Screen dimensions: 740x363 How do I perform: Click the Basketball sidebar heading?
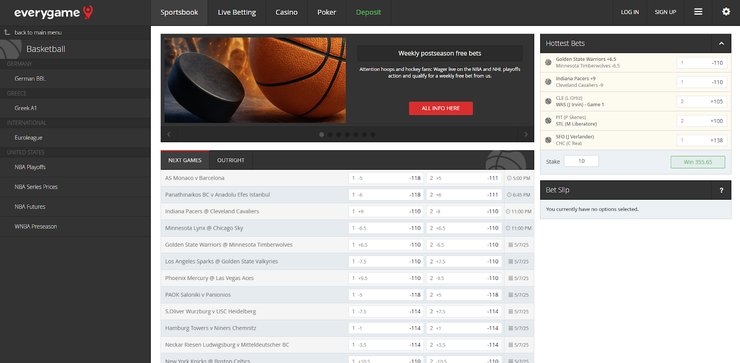click(x=46, y=49)
